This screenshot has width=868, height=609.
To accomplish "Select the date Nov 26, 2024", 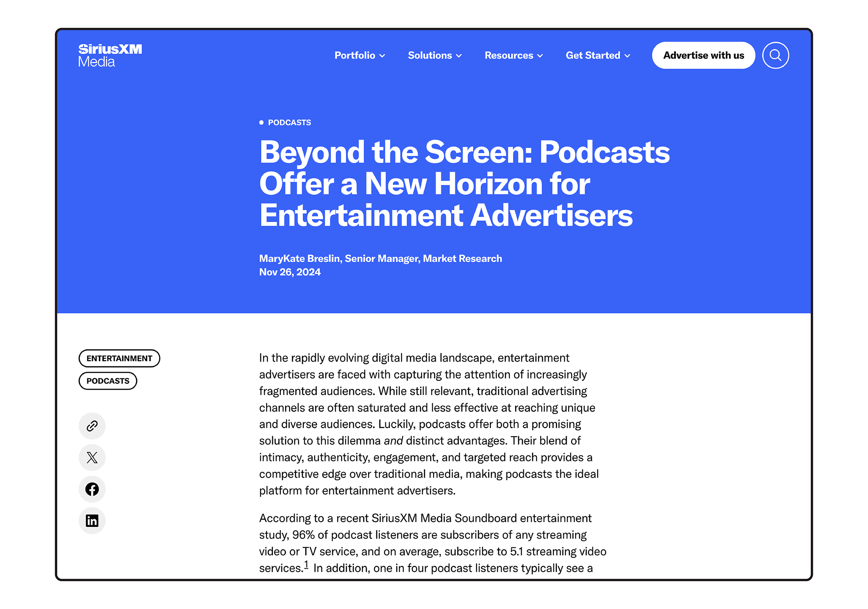I will click(290, 272).
